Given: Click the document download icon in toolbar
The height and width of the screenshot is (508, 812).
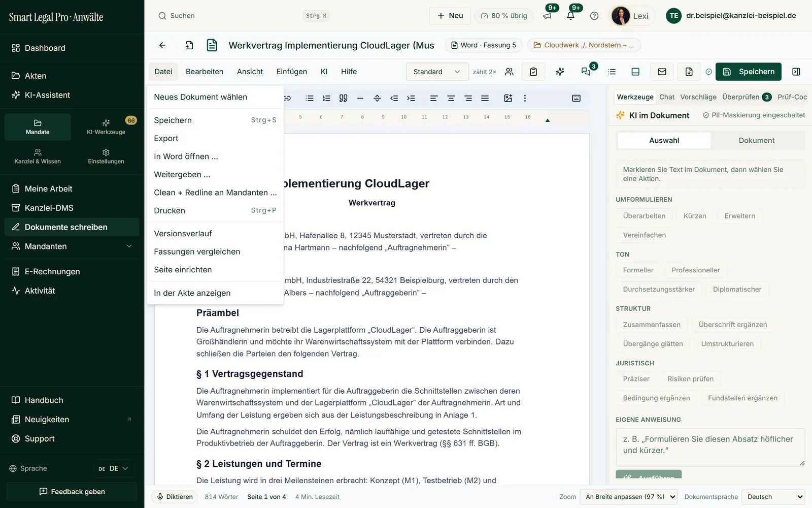Looking at the screenshot, I should pos(689,72).
